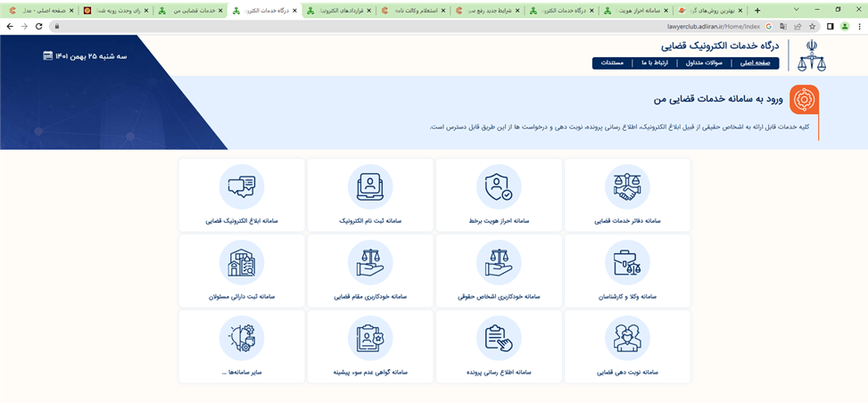
Task: Close the خدمات قضایی من tab
Action: point(220,11)
